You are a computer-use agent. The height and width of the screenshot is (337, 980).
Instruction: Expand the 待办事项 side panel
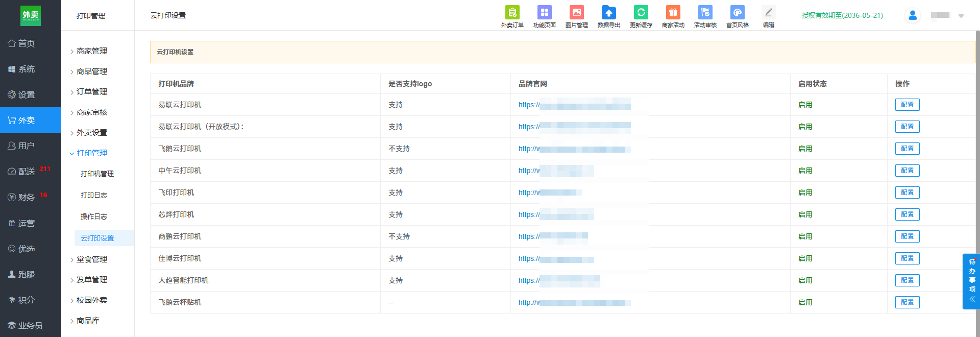pos(972,281)
